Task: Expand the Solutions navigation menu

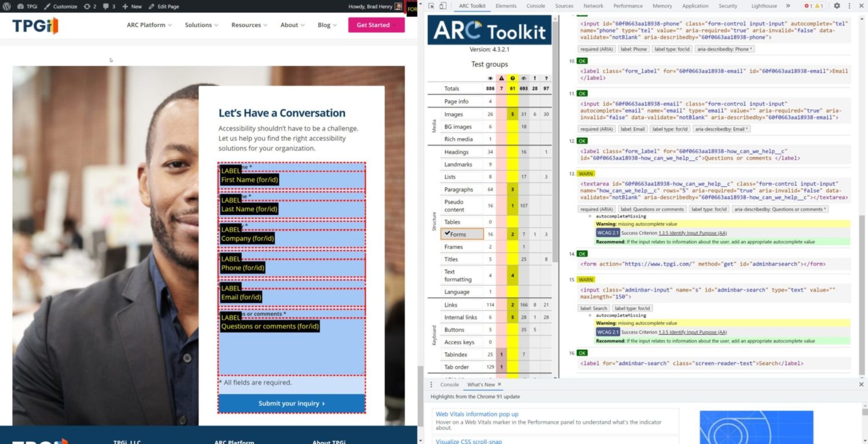Action: pyautogui.click(x=201, y=25)
